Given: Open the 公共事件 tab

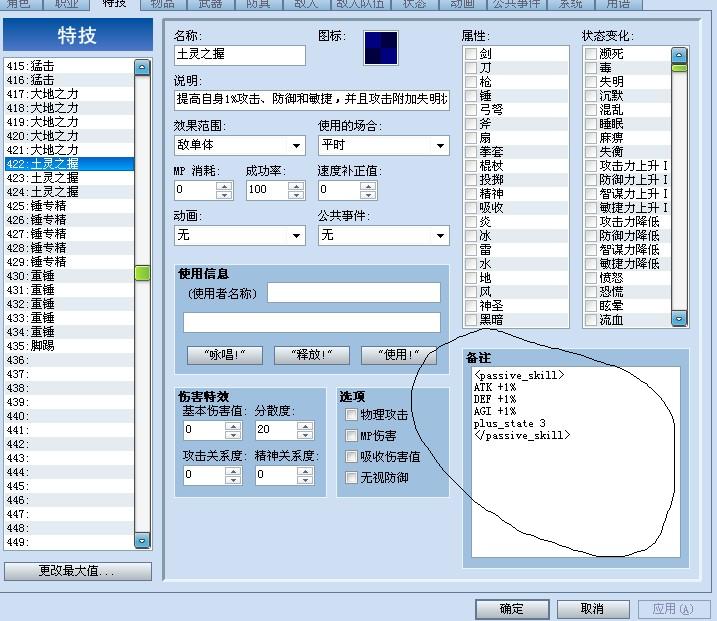Looking at the screenshot, I should coord(517,4).
